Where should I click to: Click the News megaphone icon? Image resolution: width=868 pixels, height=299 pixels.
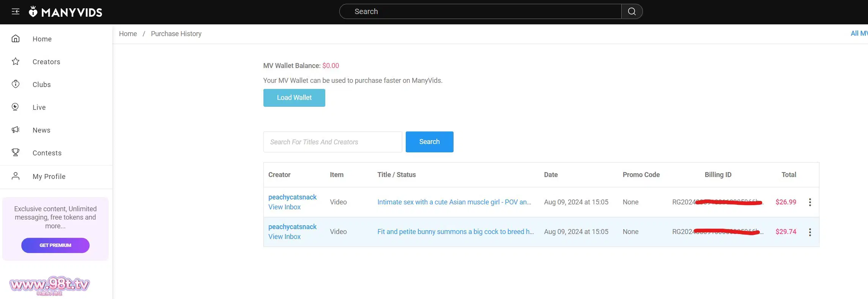[x=16, y=130]
